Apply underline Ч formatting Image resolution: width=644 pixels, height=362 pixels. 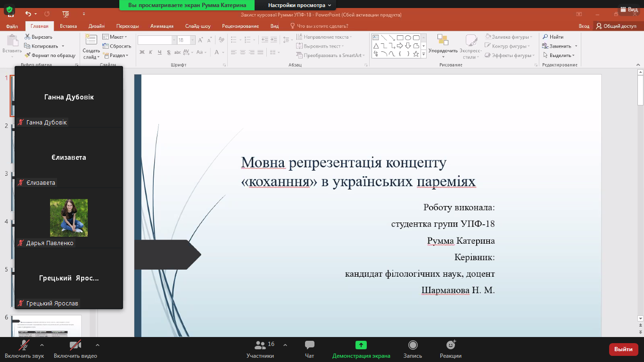click(x=160, y=52)
